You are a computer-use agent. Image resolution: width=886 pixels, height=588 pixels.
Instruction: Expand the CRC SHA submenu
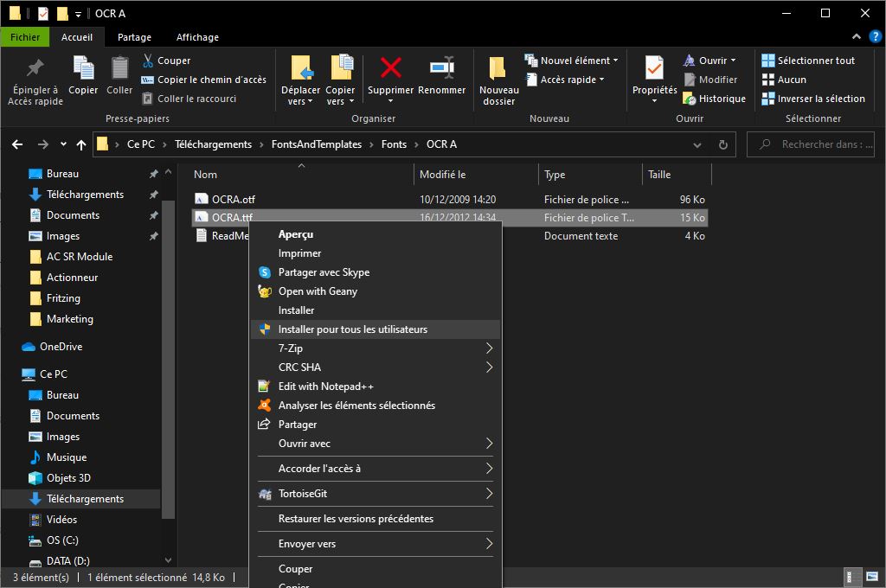coord(376,367)
